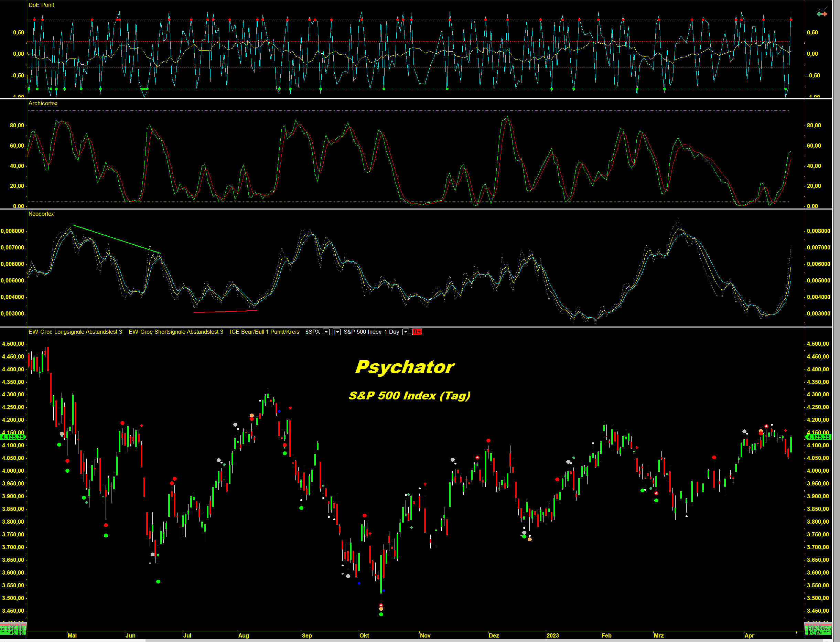Image resolution: width=840 pixels, height=642 pixels.
Task: Click the green left scroll arrow icon
Action: pos(819,14)
